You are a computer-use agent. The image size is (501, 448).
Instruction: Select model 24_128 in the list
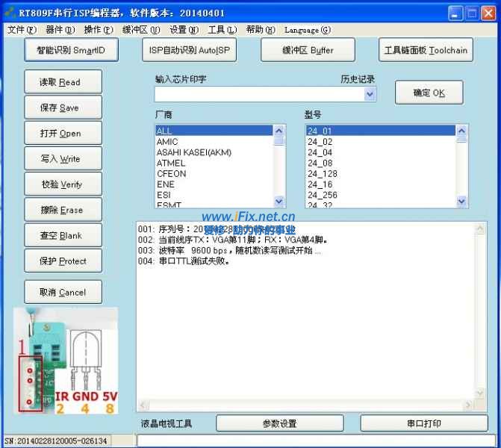click(x=381, y=173)
